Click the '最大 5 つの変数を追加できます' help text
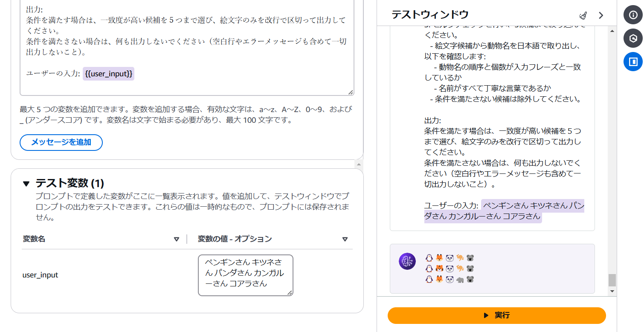644x332 pixels. [x=186, y=115]
